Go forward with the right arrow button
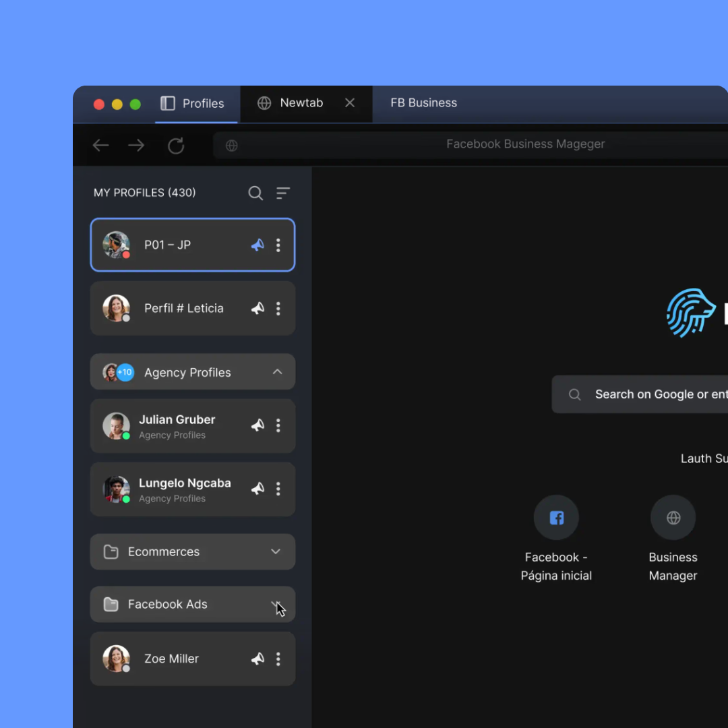The width and height of the screenshot is (728, 728). (x=136, y=146)
